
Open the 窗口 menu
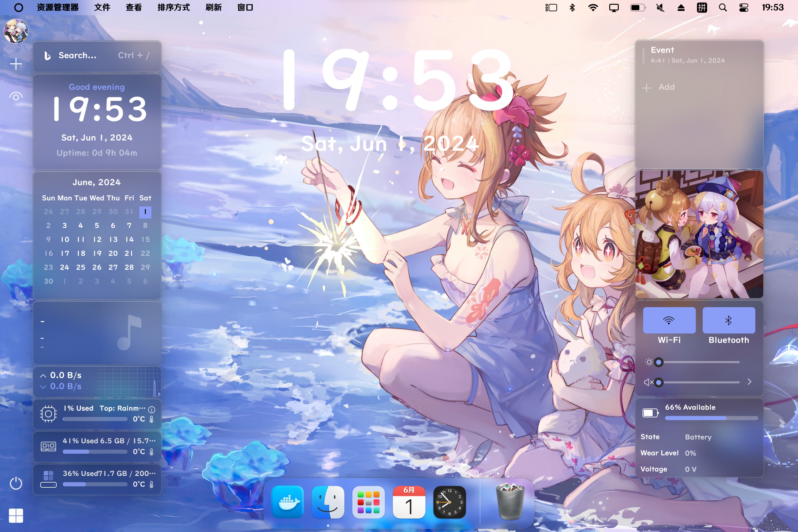click(x=245, y=8)
